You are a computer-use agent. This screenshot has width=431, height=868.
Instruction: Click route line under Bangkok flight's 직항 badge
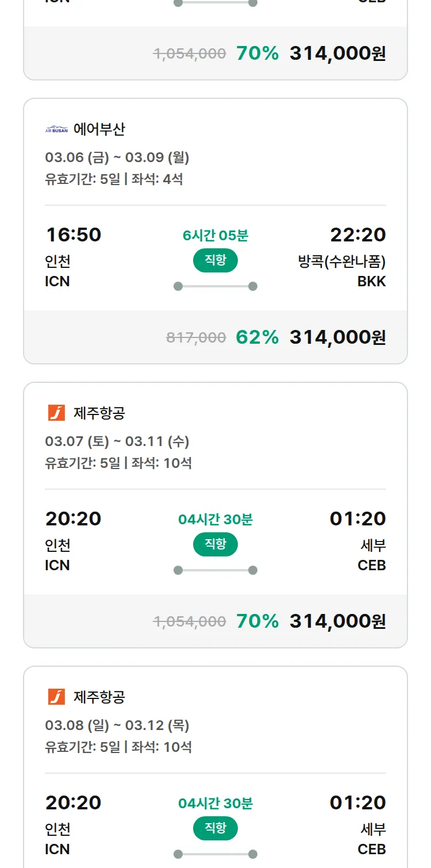215,286
